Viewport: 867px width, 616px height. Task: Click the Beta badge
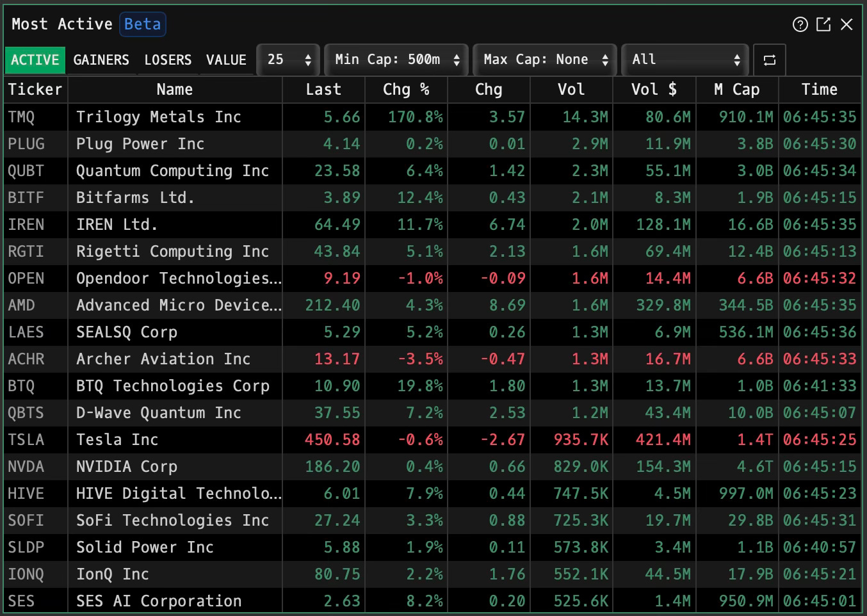[143, 24]
